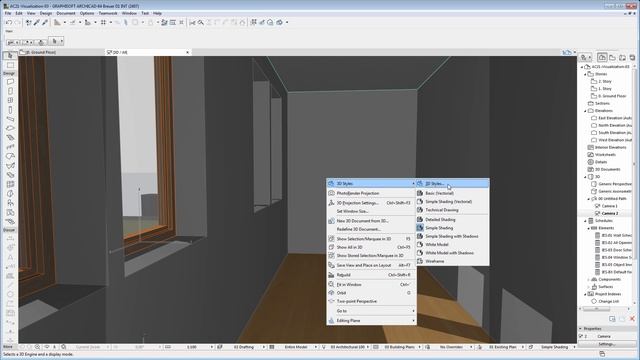
Task: Select the Door tool in toolbox
Action: (10, 91)
